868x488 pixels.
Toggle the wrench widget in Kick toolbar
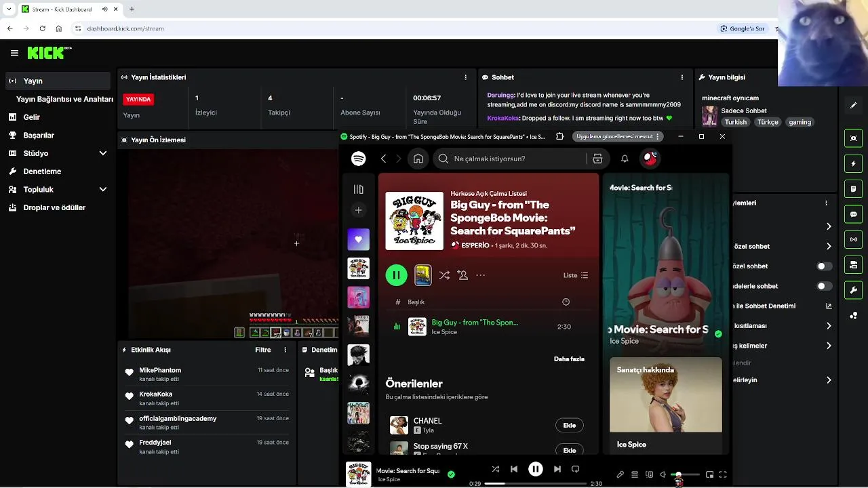click(854, 290)
